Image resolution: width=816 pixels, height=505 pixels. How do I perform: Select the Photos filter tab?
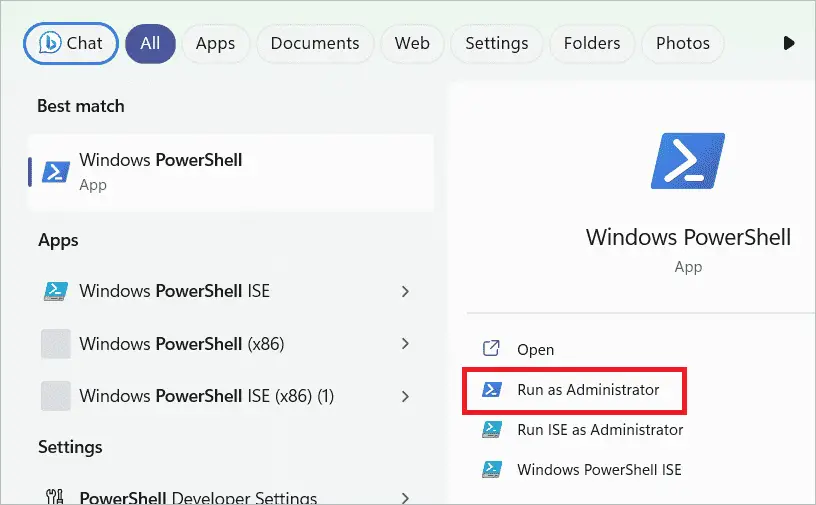tap(683, 43)
